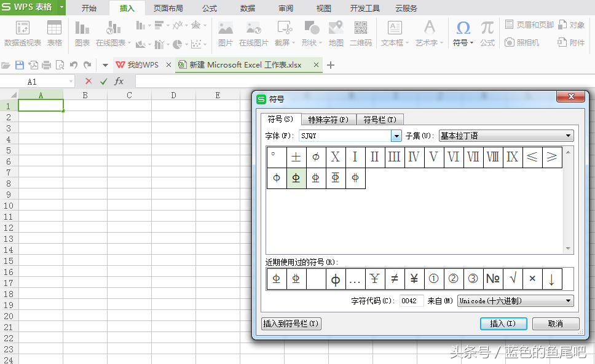The width and height of the screenshot is (595, 364).
Task: Click 插入到符号栏(Y) button
Action: coord(291,323)
